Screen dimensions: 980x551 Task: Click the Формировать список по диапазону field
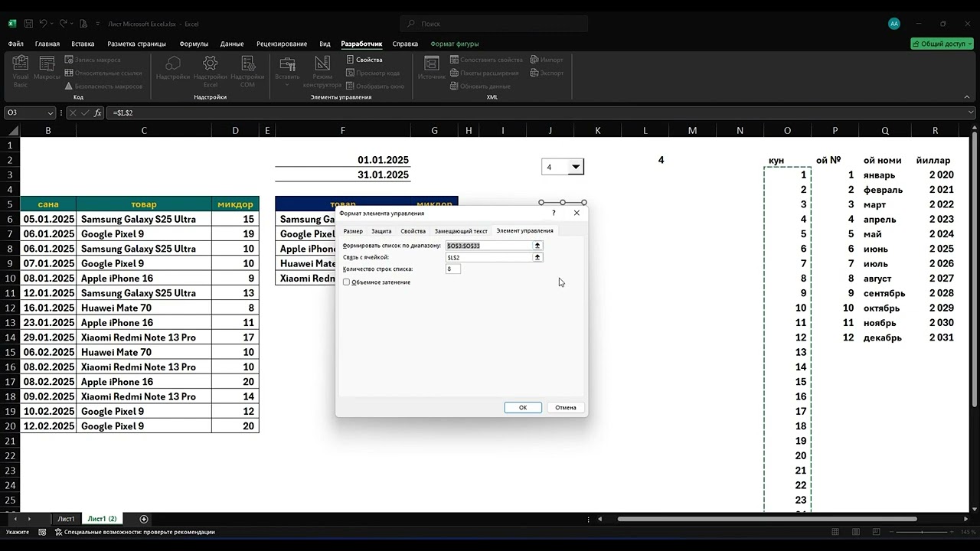click(x=488, y=246)
